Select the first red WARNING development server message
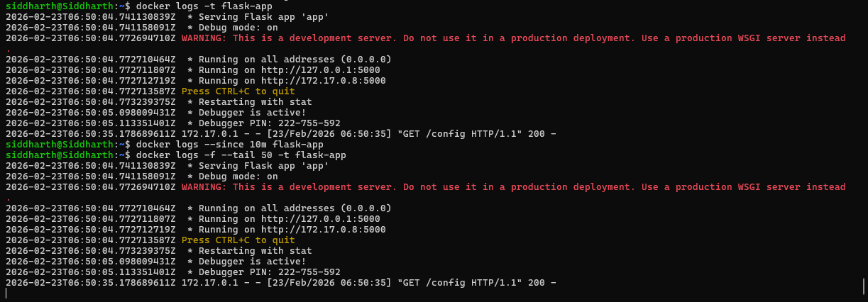 pyautogui.click(x=513, y=38)
